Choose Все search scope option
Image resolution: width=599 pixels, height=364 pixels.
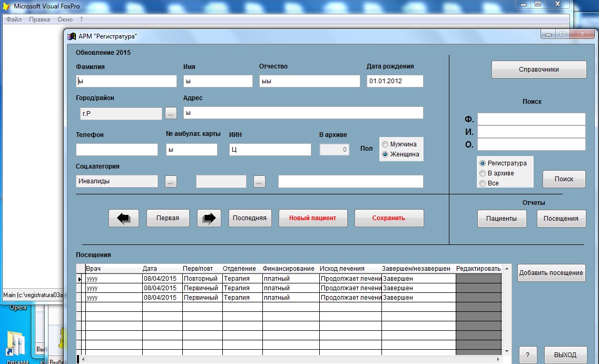click(483, 183)
